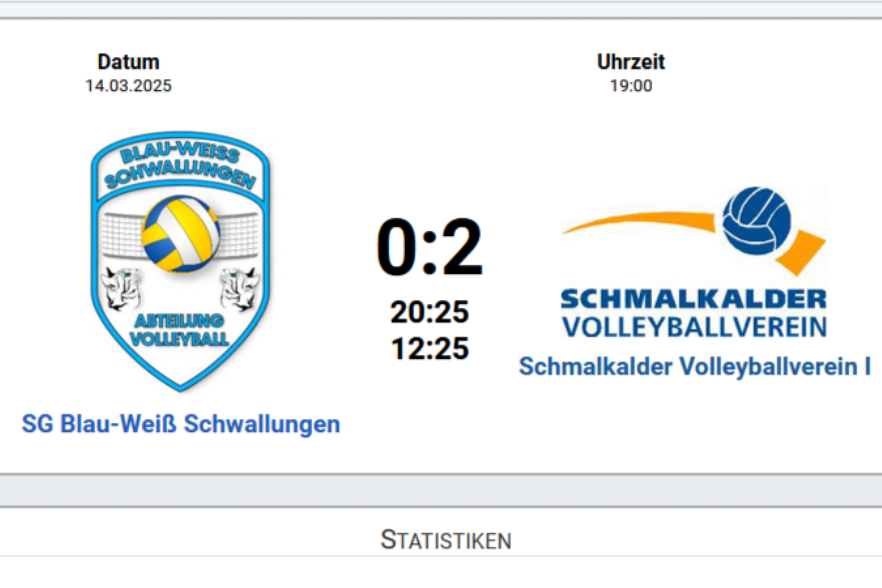The image size is (882, 588).
Task: Click the first set score 20:25
Action: click(429, 312)
